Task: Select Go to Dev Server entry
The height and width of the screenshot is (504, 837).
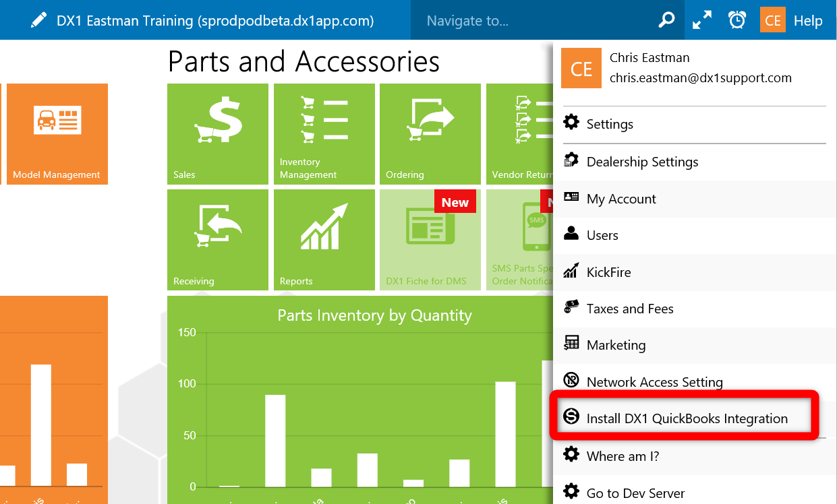Action: pyautogui.click(x=695, y=493)
